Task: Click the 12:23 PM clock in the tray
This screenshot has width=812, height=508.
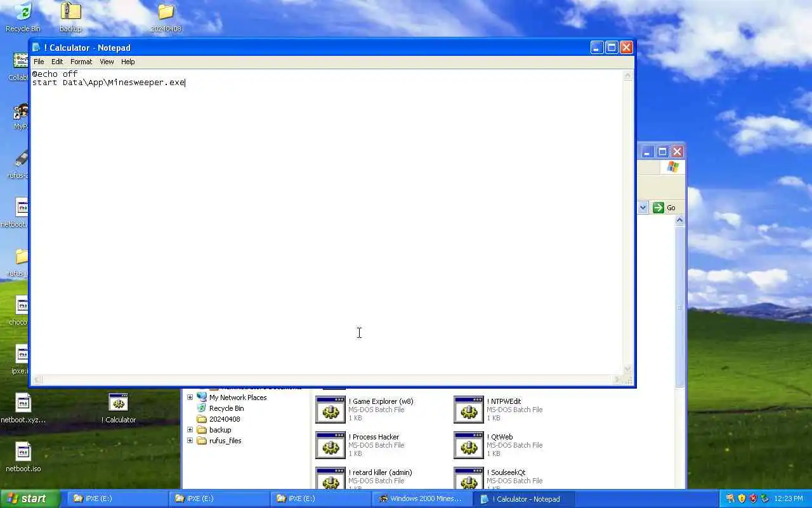Action: click(x=789, y=498)
